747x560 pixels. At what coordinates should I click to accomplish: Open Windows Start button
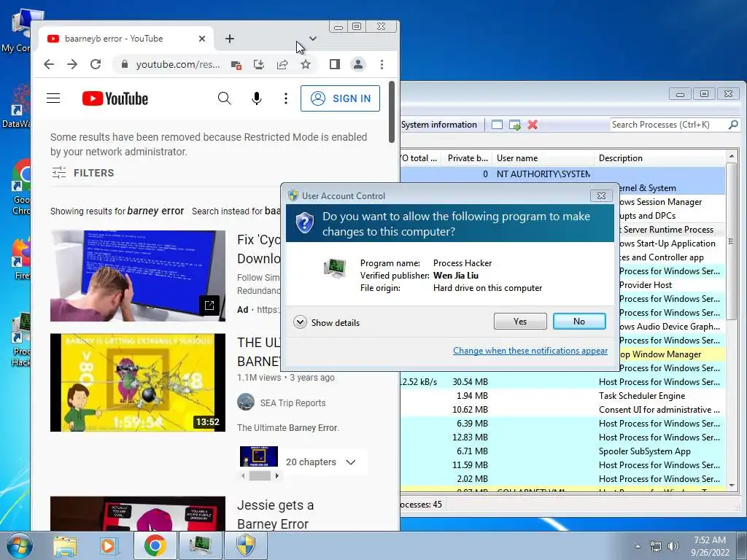tap(18, 545)
